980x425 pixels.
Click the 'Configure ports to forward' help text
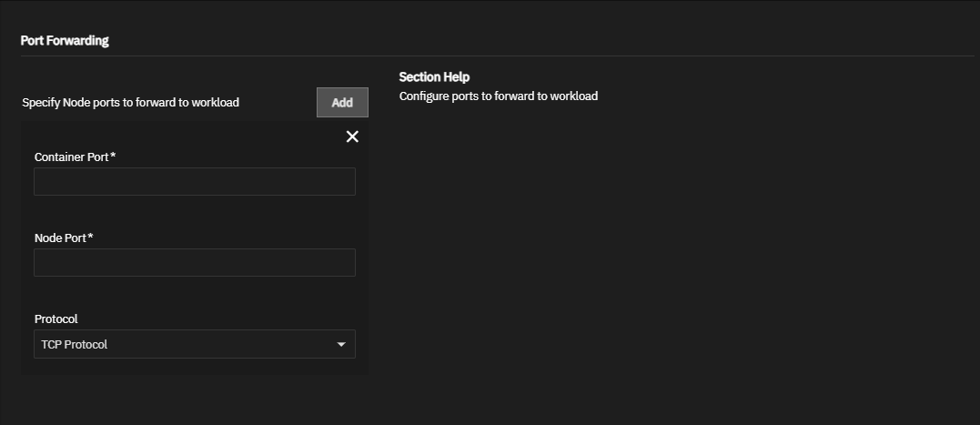click(x=498, y=96)
